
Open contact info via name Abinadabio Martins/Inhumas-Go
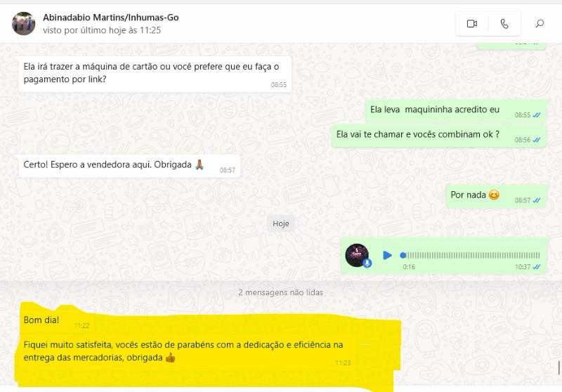(111, 17)
